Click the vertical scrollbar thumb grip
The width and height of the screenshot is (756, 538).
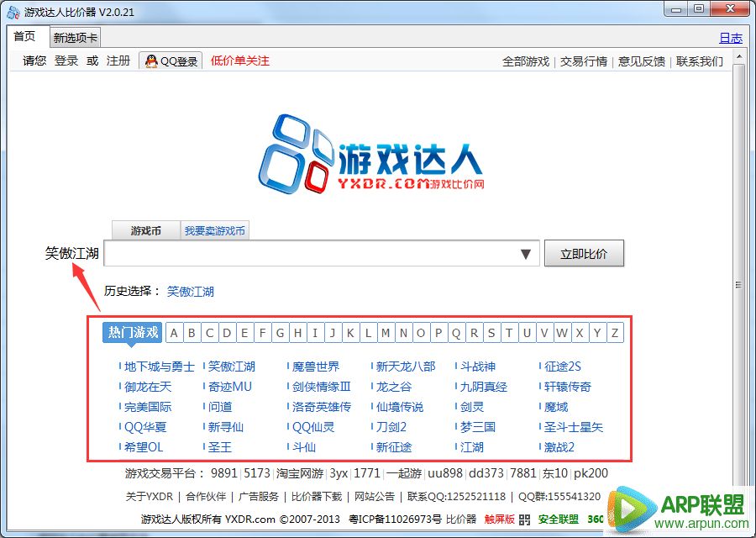point(738,285)
